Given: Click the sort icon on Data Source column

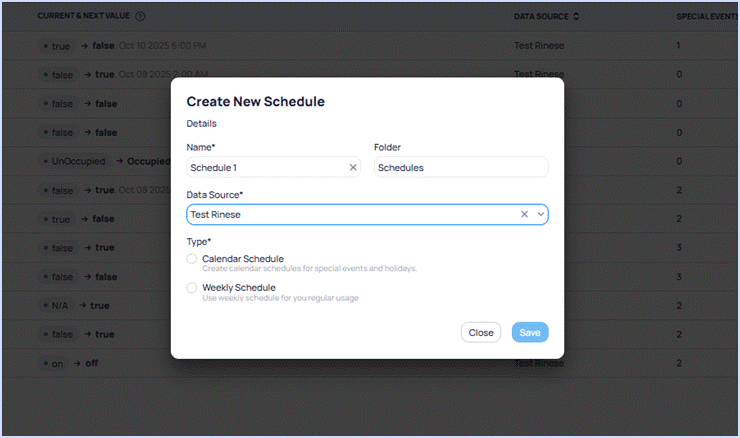Looking at the screenshot, I should tap(576, 17).
